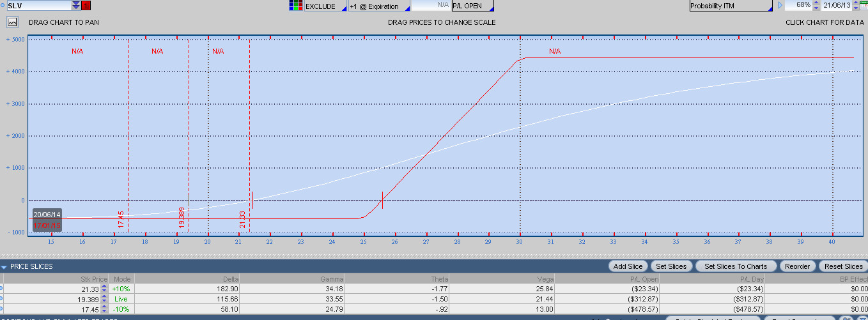Select the row marker of the 17.45 slice

pos(2,309)
